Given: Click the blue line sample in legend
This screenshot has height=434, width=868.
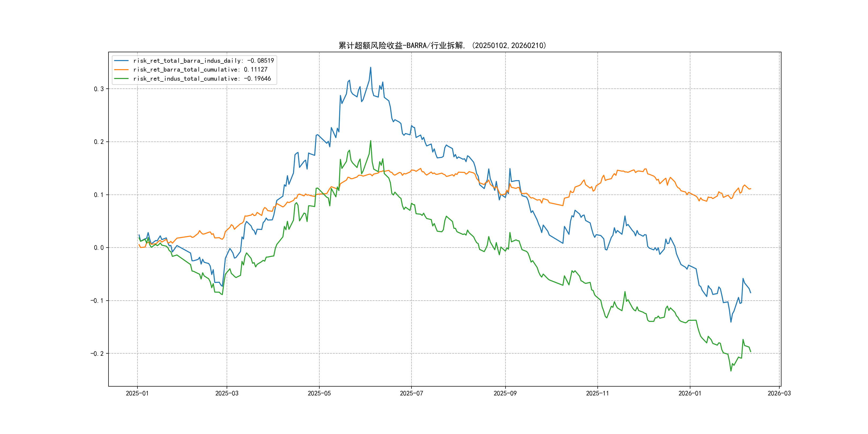Looking at the screenshot, I should 121,61.
